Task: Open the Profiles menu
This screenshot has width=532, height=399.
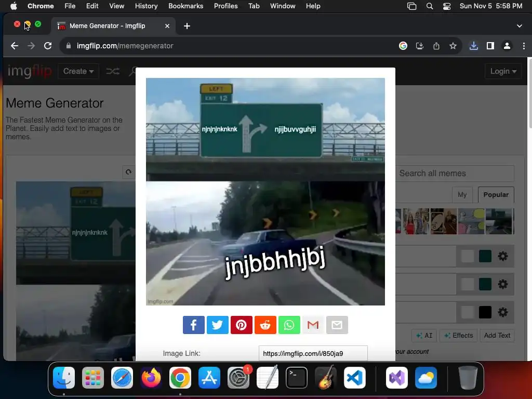Action: coord(225,6)
